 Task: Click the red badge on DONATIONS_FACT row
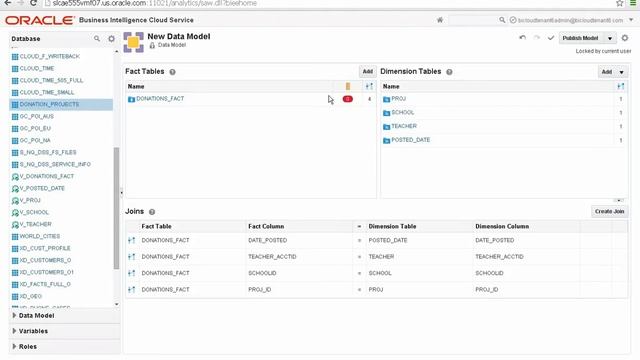348,99
